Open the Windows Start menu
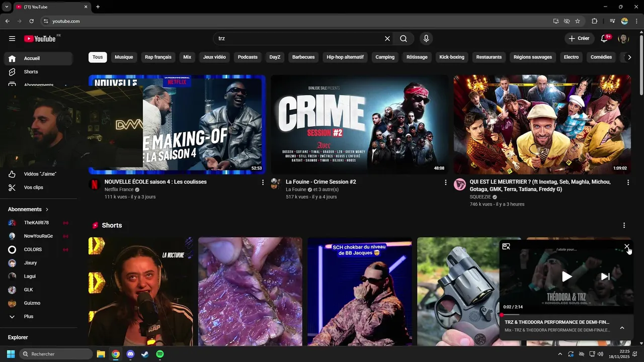 click(11, 354)
